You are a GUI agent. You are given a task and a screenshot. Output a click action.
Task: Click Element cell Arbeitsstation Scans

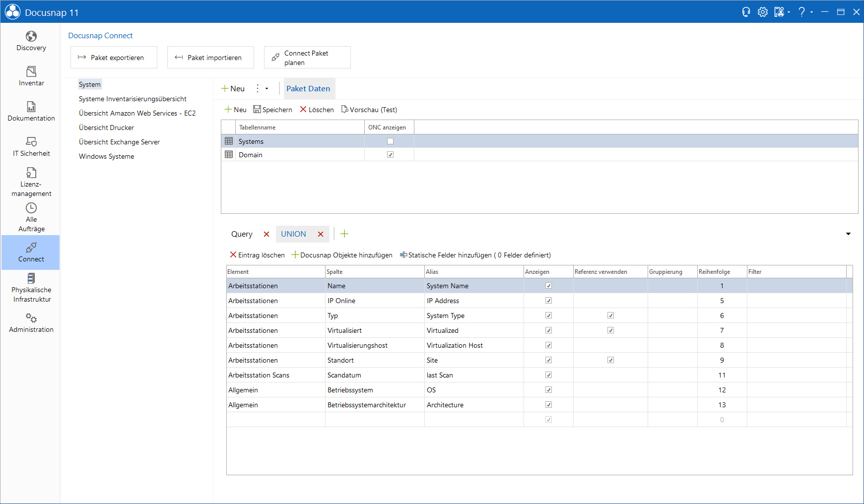point(275,375)
